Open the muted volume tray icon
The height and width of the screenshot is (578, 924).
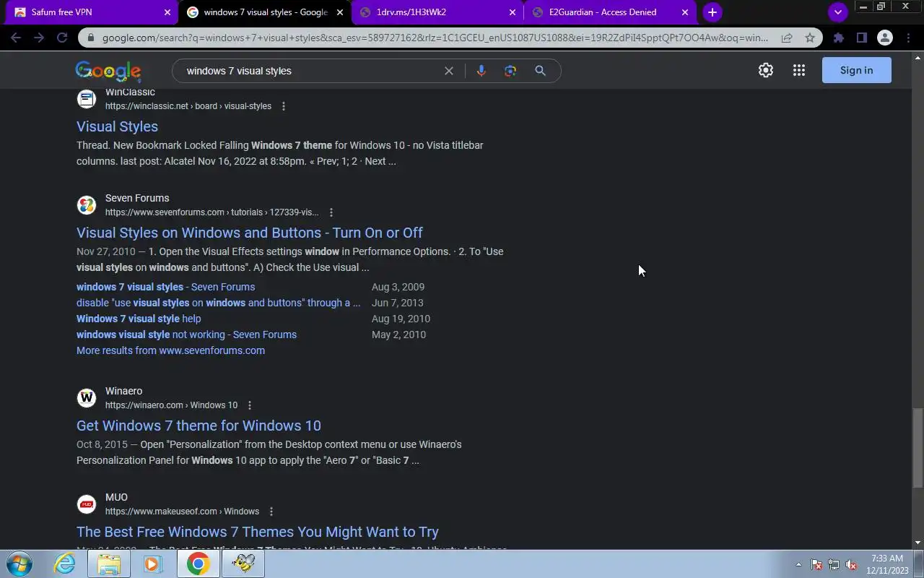coord(852,564)
